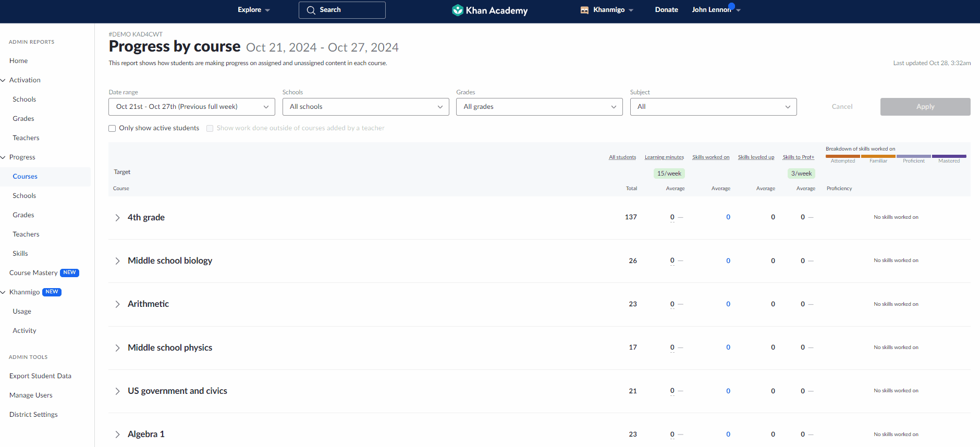Select Courses under Progress
This screenshot has width=980, height=447.
25,177
